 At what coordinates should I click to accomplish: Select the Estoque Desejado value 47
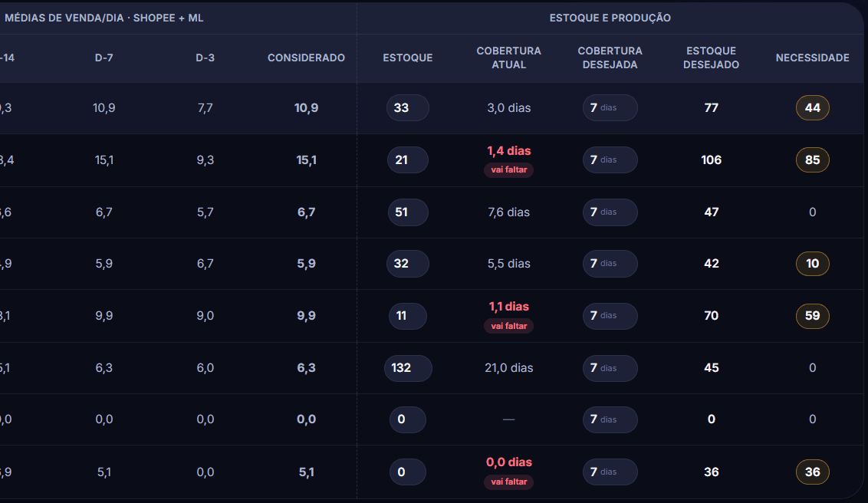[x=711, y=212]
